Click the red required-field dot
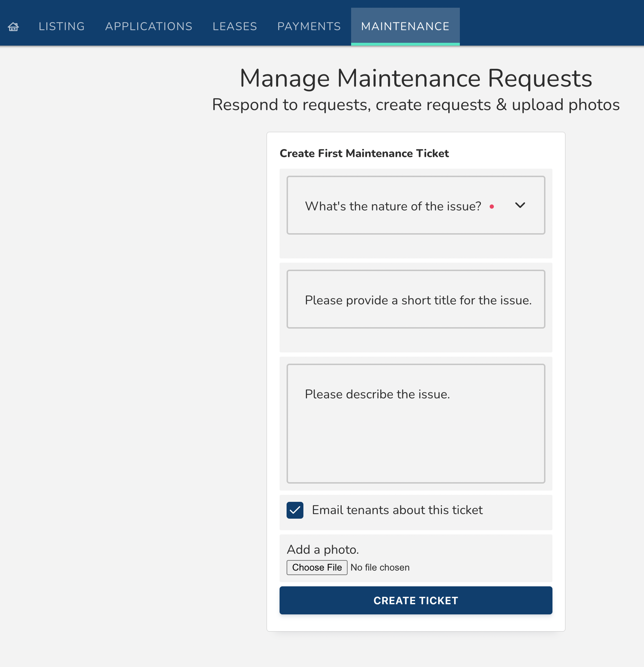The height and width of the screenshot is (667, 644). pyautogui.click(x=492, y=207)
